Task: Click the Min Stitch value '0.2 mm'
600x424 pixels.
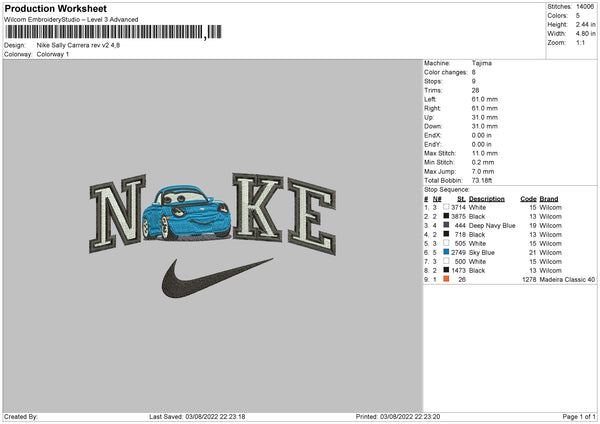Action: 483,162
